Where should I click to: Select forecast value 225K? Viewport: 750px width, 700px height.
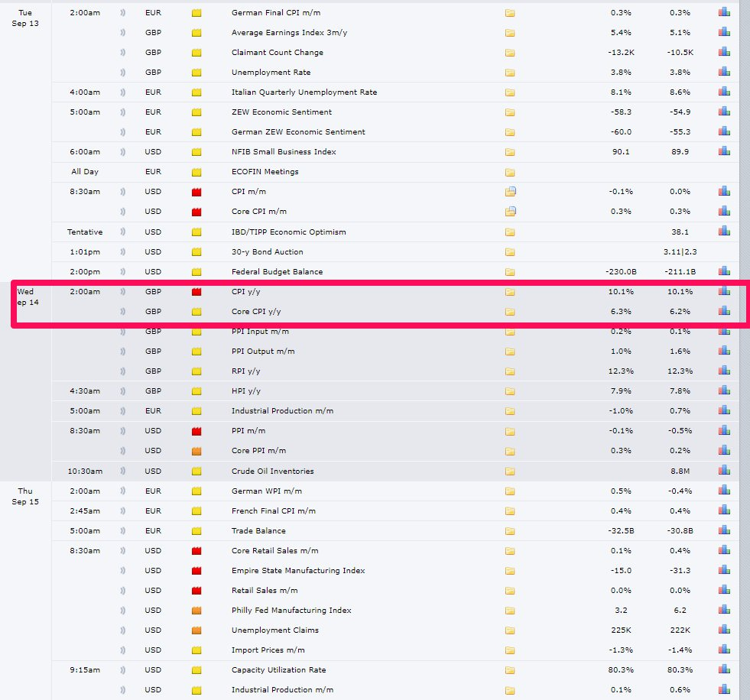[621, 630]
